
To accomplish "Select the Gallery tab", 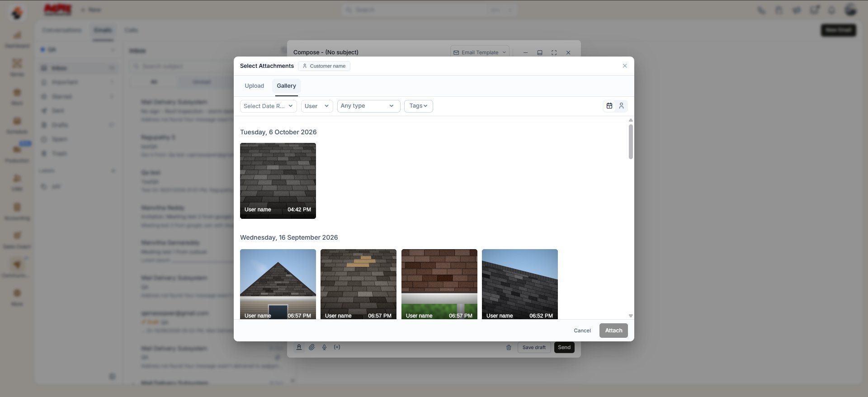I will point(286,86).
